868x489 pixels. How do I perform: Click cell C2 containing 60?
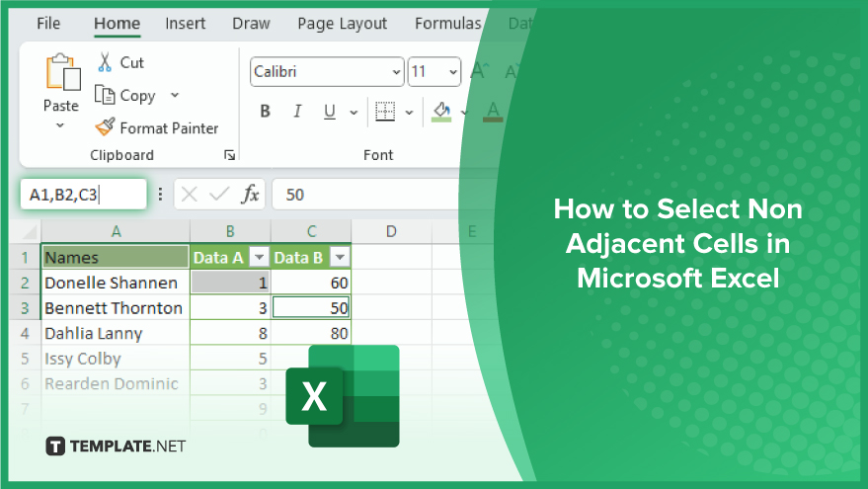tap(311, 283)
